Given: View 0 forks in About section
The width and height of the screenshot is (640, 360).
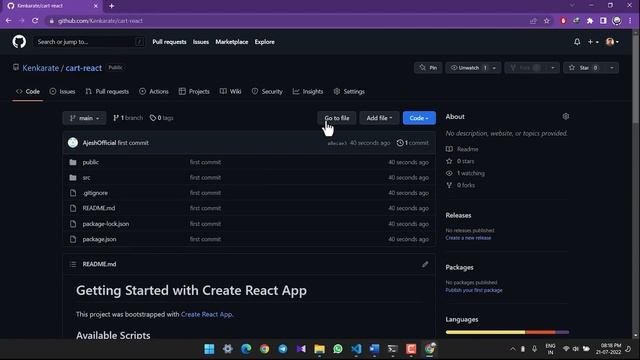Looking at the screenshot, I should [x=466, y=185].
